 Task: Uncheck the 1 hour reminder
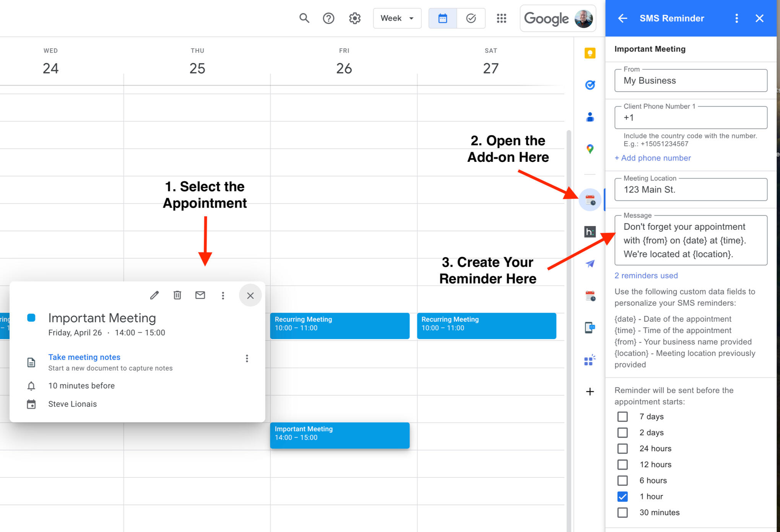[622, 496]
